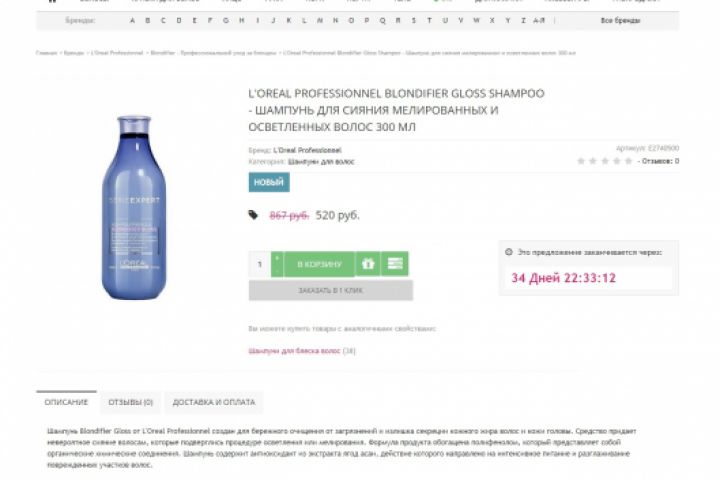Click the quantity input field

pyautogui.click(x=260, y=264)
